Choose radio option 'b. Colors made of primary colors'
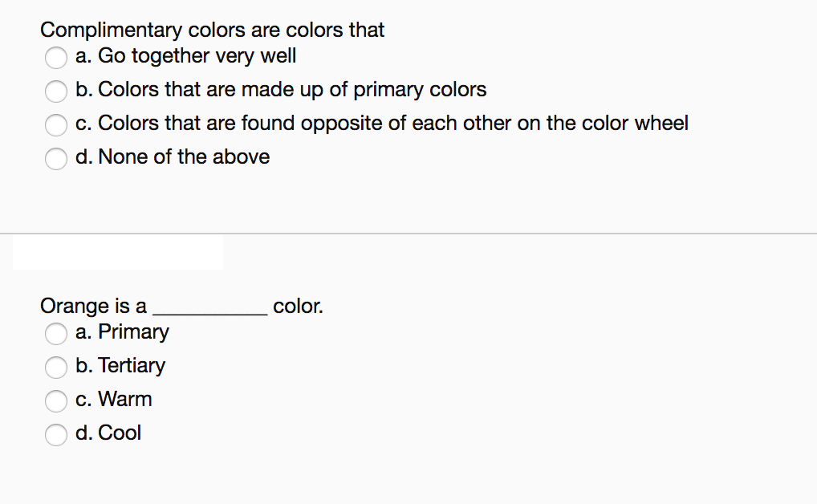The image size is (817, 504). 55,91
